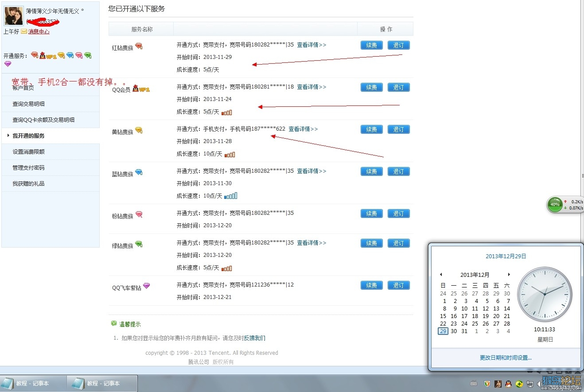Open the QQ penguin icon in system tray

pos(508,384)
